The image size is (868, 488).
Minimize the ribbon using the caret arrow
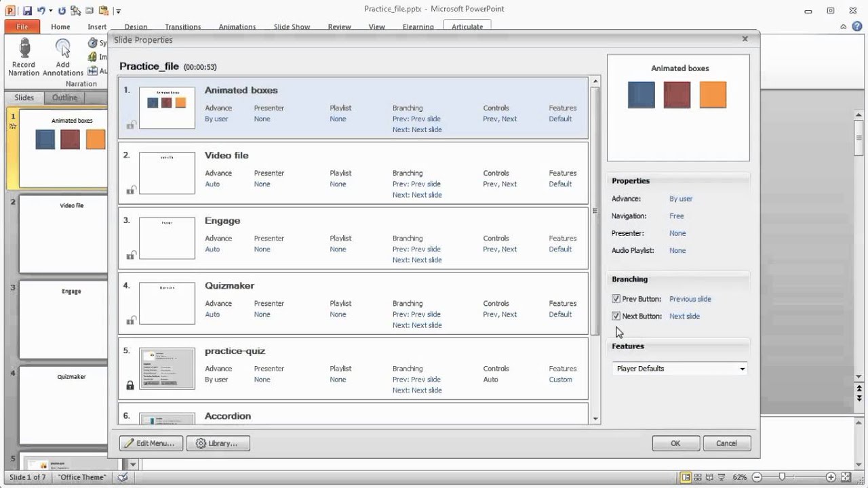(843, 26)
